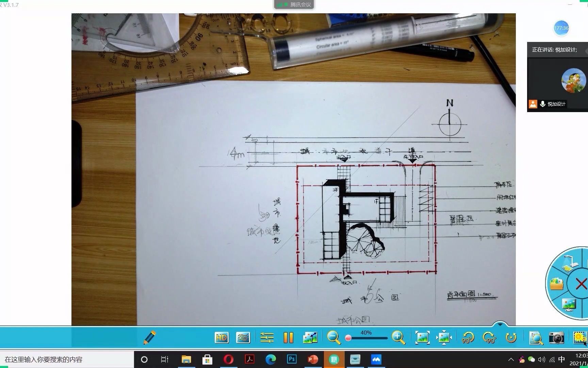
Task: Select the monitor picture icon in radial menu
Action: [569, 304]
